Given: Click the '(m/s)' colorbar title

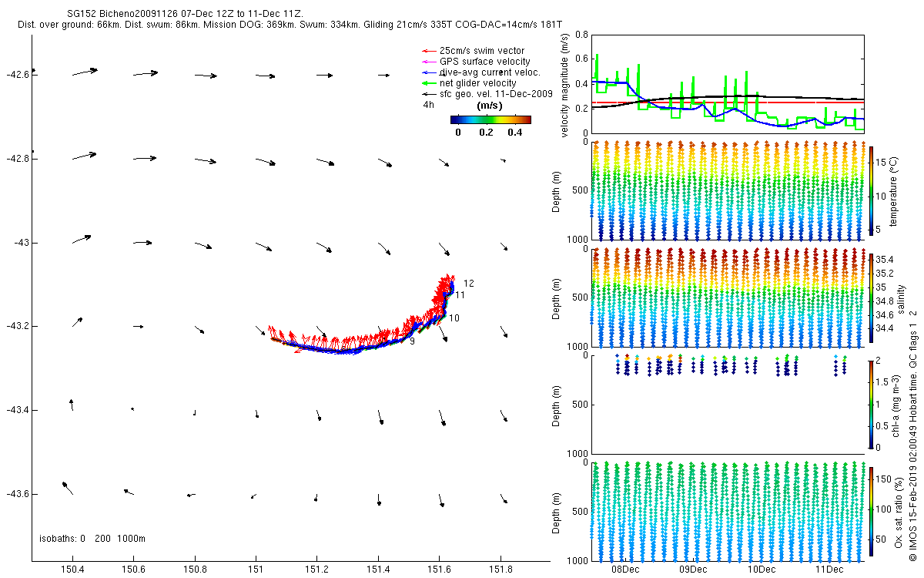Looking at the screenshot, I should (490, 106).
